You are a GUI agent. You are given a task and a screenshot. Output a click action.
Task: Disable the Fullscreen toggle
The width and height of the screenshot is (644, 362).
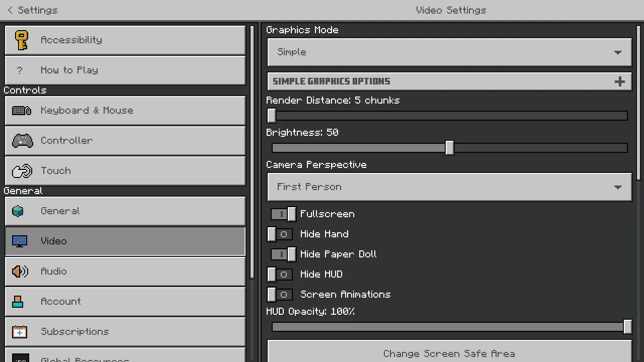(x=283, y=214)
